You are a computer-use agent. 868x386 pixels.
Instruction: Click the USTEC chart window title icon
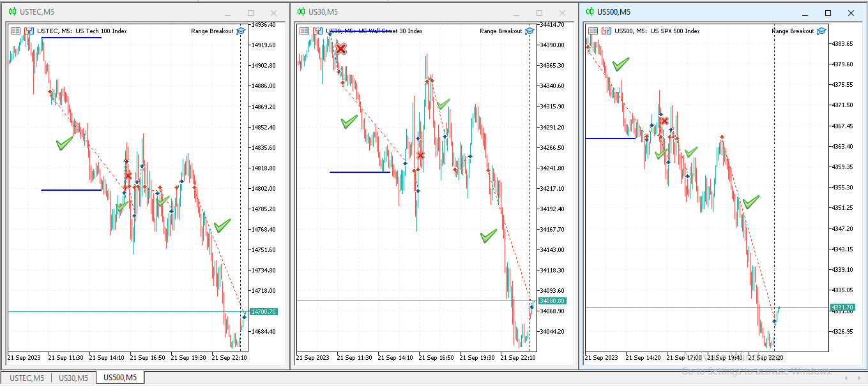13,12
